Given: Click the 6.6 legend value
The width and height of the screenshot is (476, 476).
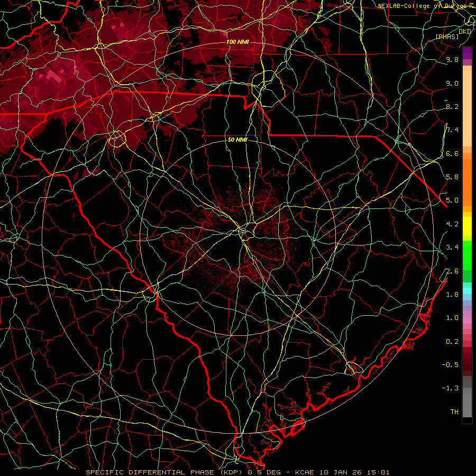Looking at the screenshot, I should tap(452, 153).
